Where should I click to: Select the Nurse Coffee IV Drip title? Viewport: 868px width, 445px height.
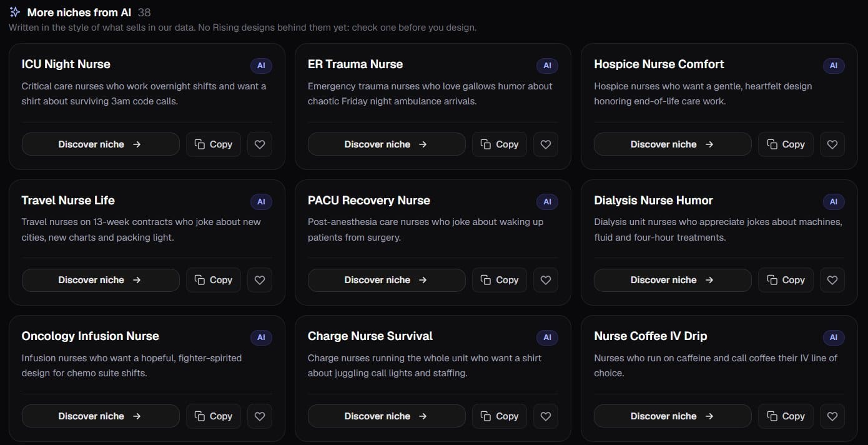tap(650, 336)
